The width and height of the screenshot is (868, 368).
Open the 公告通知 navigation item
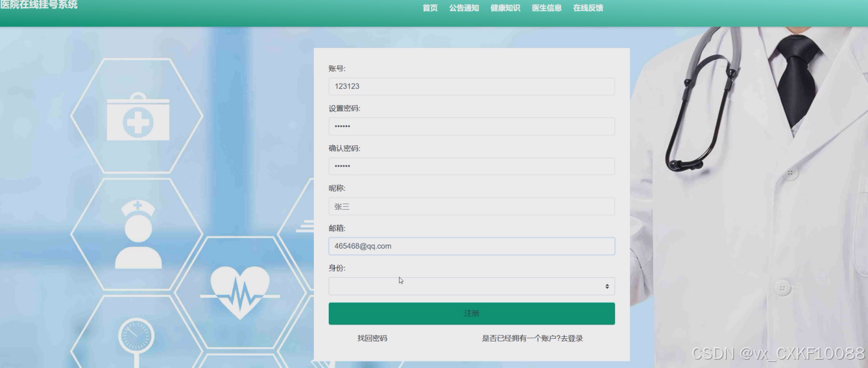464,8
